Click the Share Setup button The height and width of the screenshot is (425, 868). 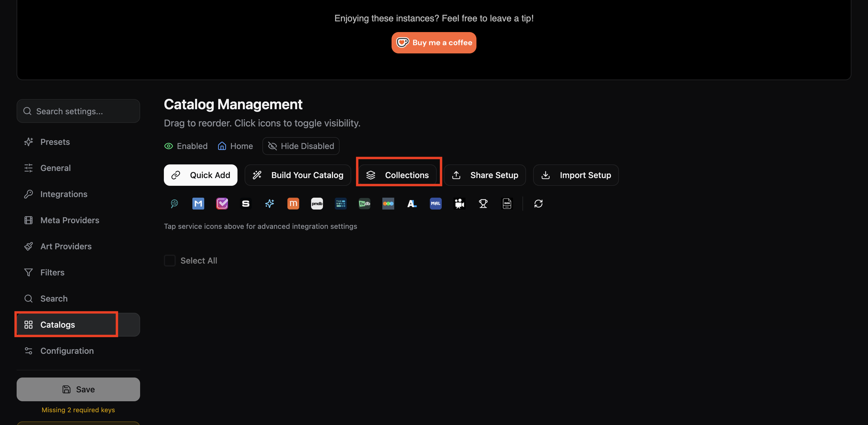pyautogui.click(x=484, y=175)
